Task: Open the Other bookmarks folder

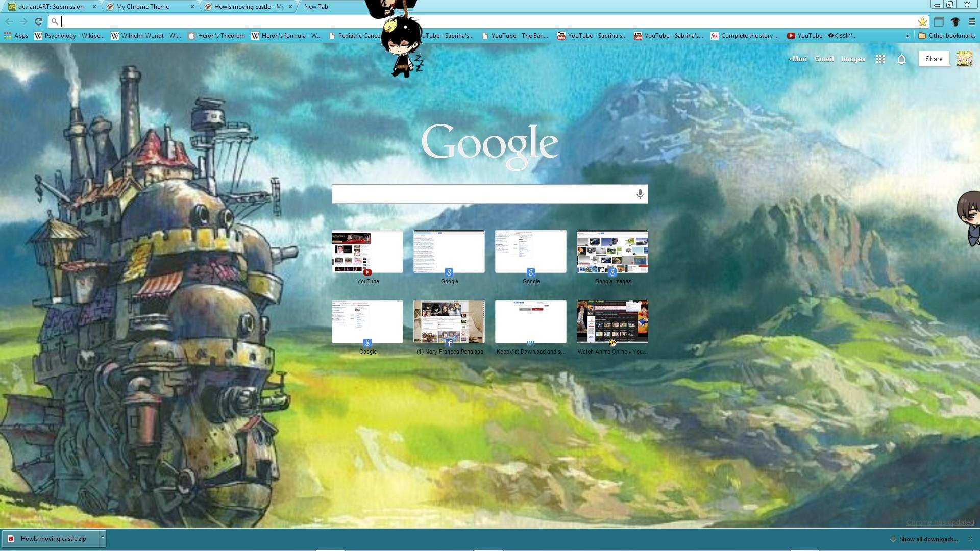Action: (947, 36)
